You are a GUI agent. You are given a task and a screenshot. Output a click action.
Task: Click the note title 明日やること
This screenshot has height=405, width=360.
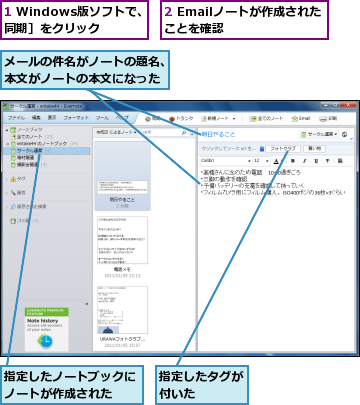(x=218, y=134)
